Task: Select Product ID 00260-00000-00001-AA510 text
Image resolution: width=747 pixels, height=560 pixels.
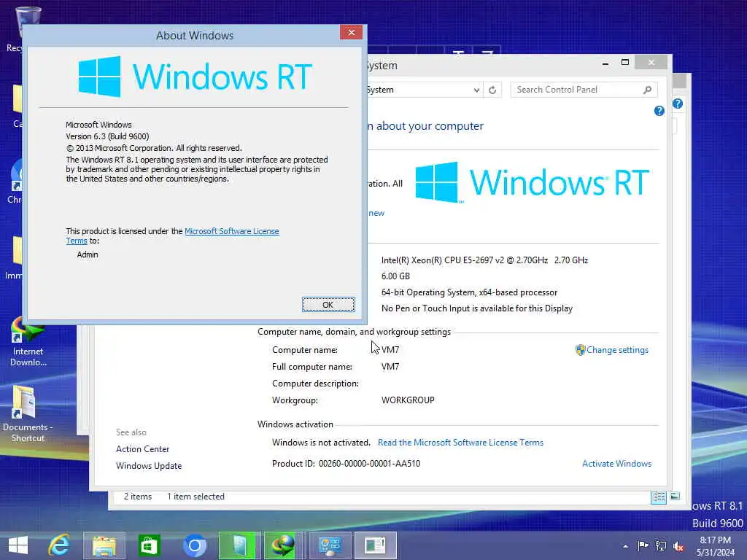Action: (369, 463)
